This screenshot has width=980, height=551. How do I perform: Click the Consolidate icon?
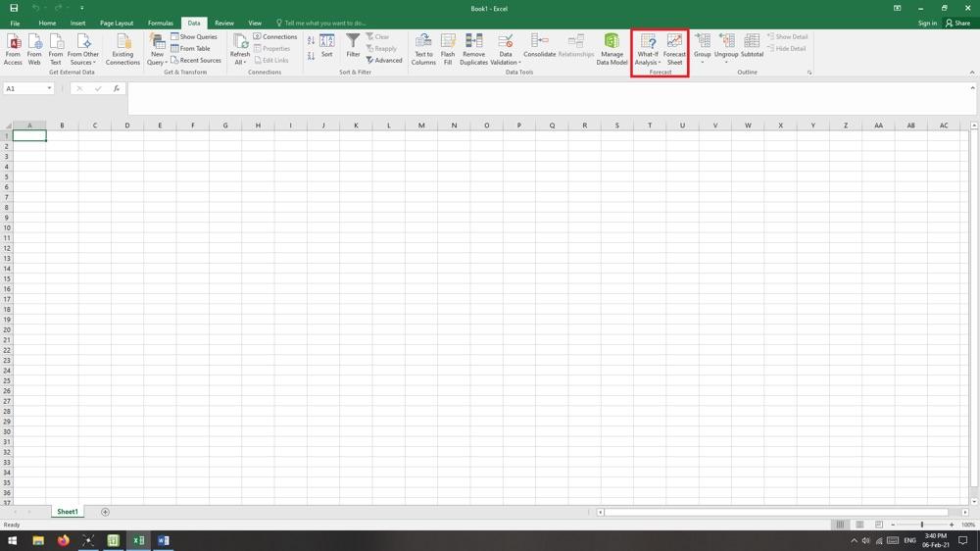pyautogui.click(x=539, y=47)
